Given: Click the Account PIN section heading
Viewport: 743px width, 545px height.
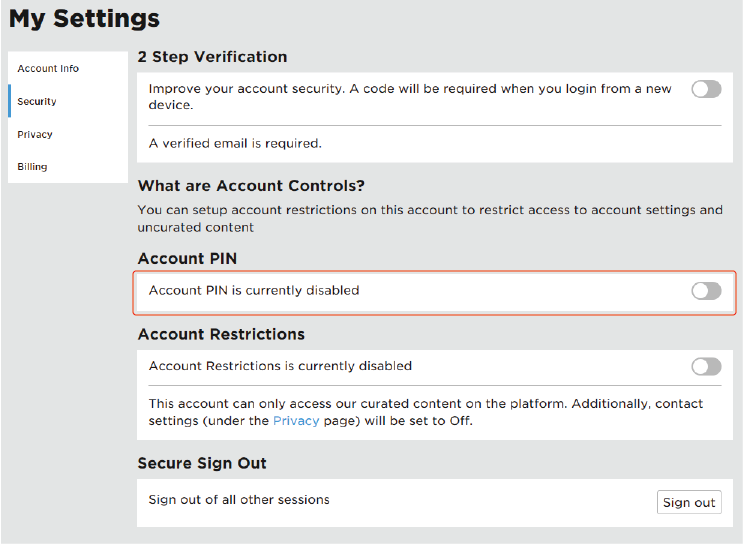Looking at the screenshot, I should coord(187,259).
